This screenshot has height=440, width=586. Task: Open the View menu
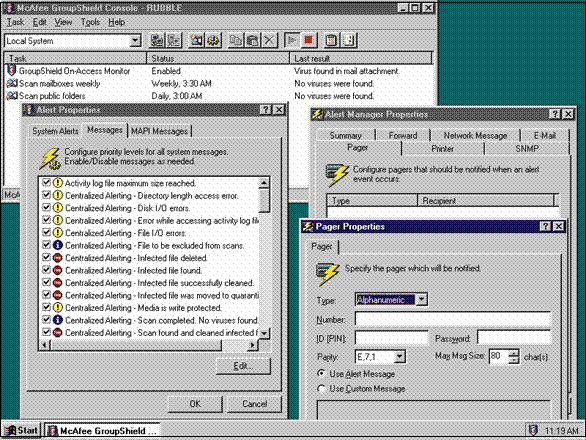(x=63, y=22)
